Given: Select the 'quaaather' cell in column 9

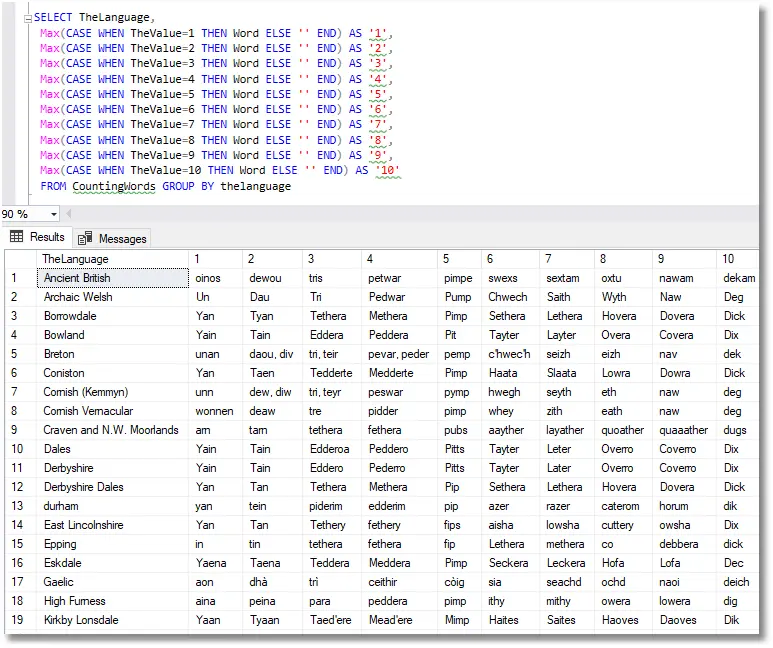Looking at the screenshot, I should 683,430.
